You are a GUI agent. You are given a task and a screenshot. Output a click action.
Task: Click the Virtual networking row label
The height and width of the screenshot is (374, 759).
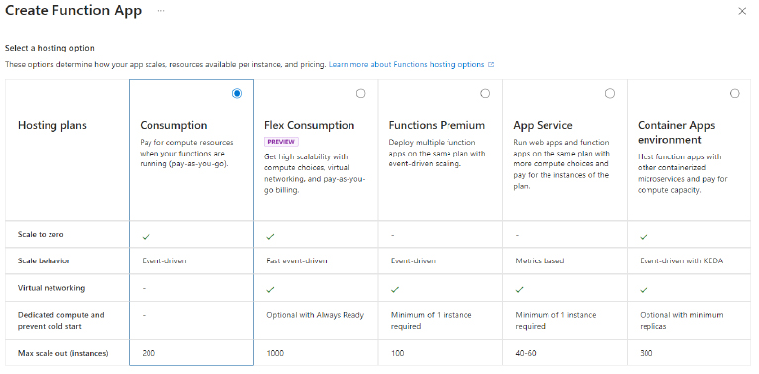click(x=51, y=288)
